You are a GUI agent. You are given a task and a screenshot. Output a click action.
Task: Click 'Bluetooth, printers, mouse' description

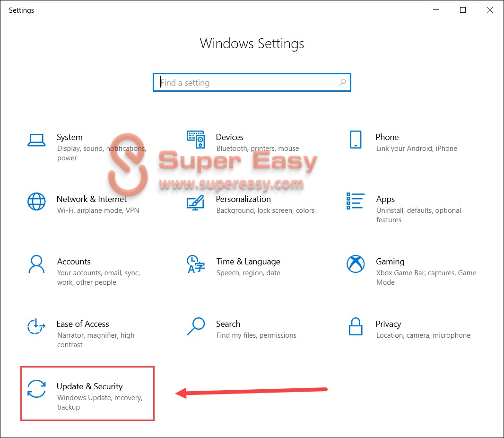point(258,149)
